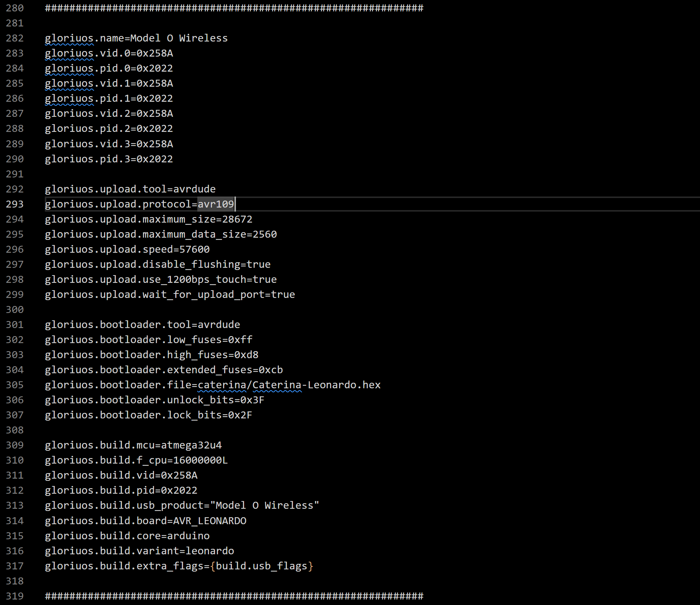The image size is (700, 605).
Task: Click line number 305 in the gutter
Action: pyautogui.click(x=15, y=385)
